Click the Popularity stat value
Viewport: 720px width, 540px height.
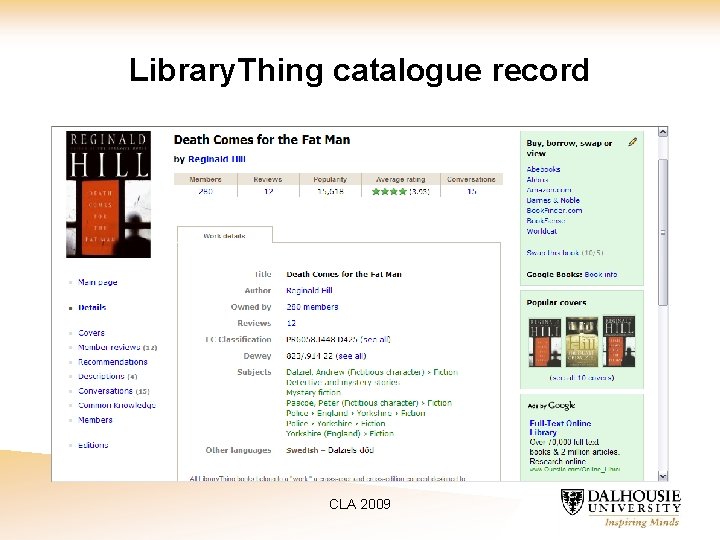tap(330, 191)
